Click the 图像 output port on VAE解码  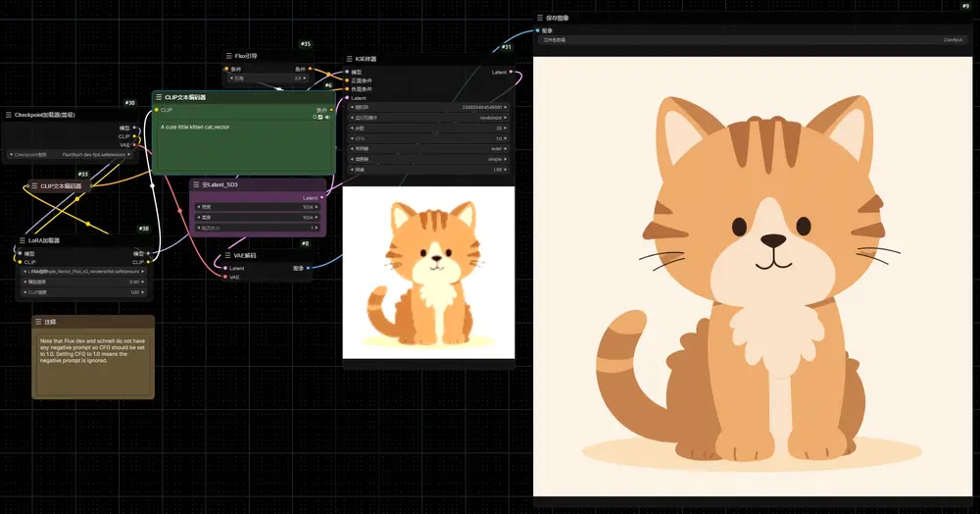308,268
